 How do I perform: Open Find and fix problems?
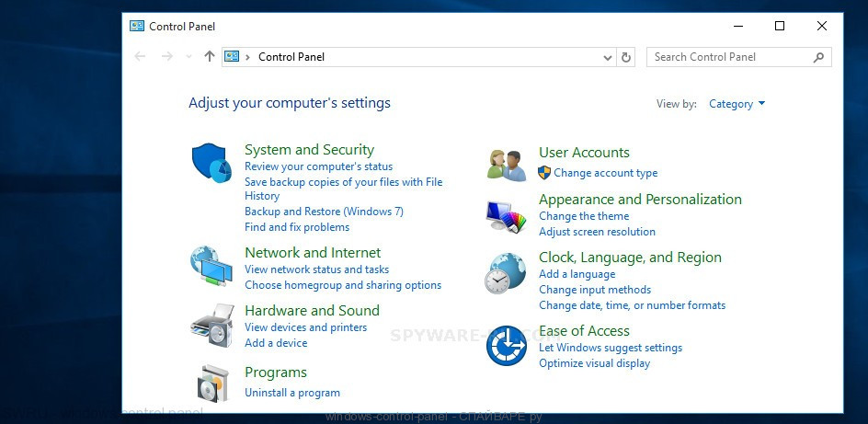coord(297,227)
